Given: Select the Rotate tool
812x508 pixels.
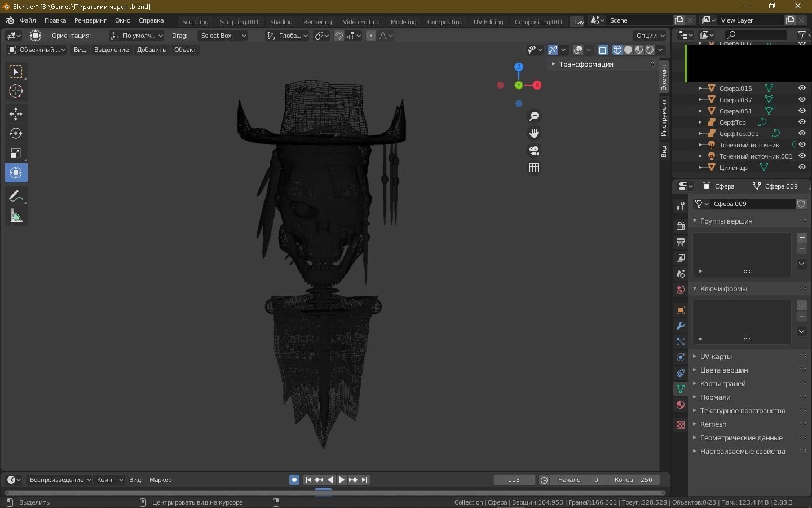Looking at the screenshot, I should point(16,134).
